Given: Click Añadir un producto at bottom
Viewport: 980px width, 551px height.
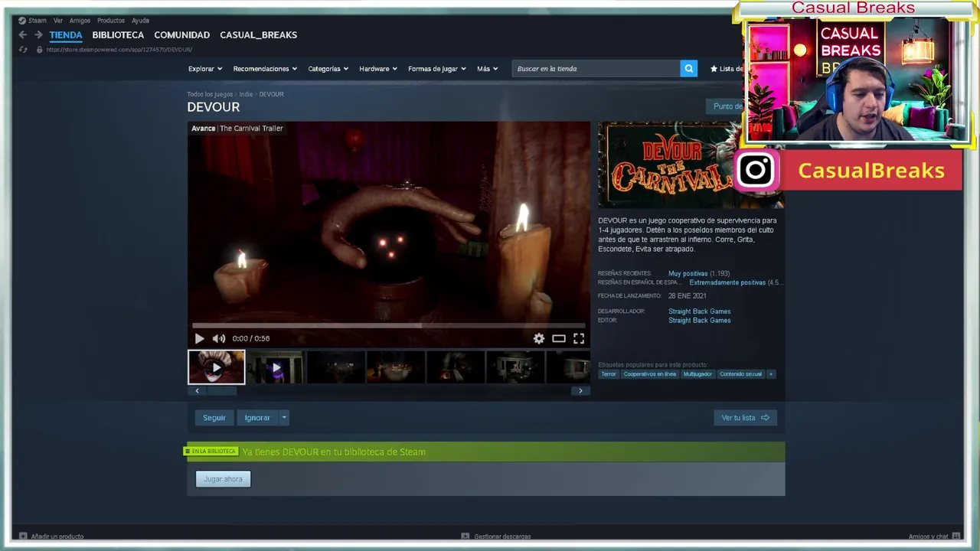Looking at the screenshot, I should click(51, 536).
